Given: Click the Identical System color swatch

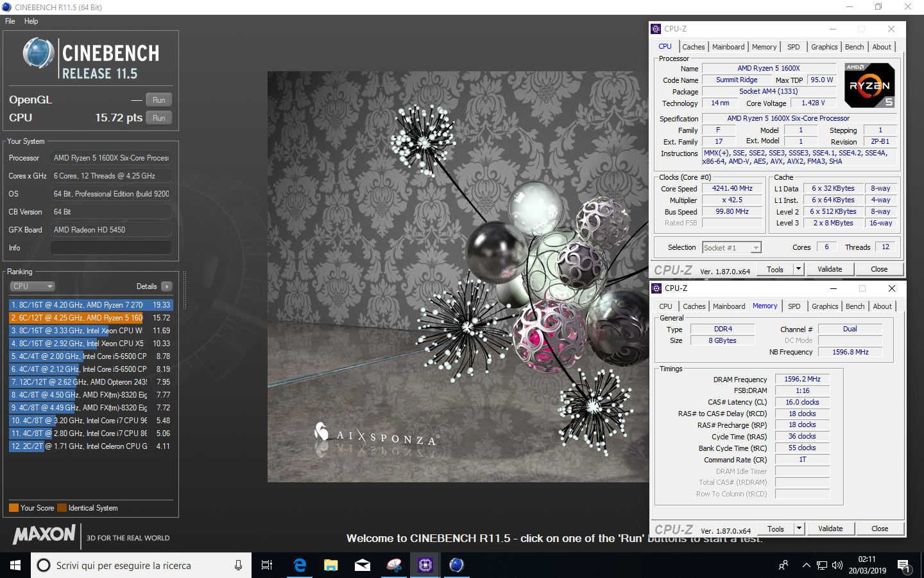Looking at the screenshot, I should coord(62,508).
